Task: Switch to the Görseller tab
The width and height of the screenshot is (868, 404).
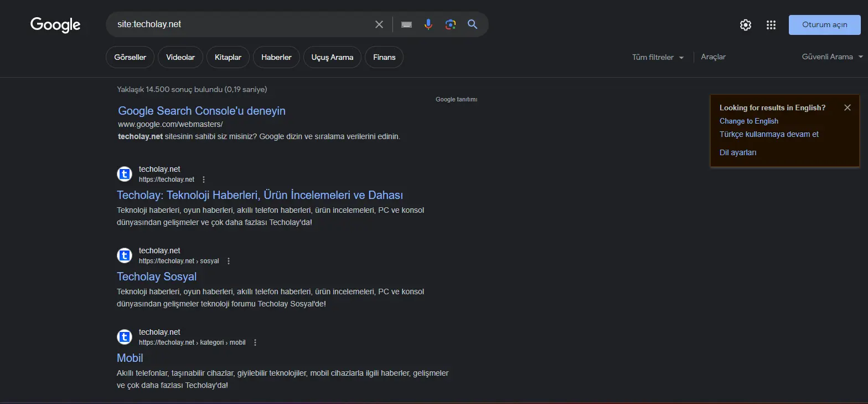Action: [x=130, y=57]
